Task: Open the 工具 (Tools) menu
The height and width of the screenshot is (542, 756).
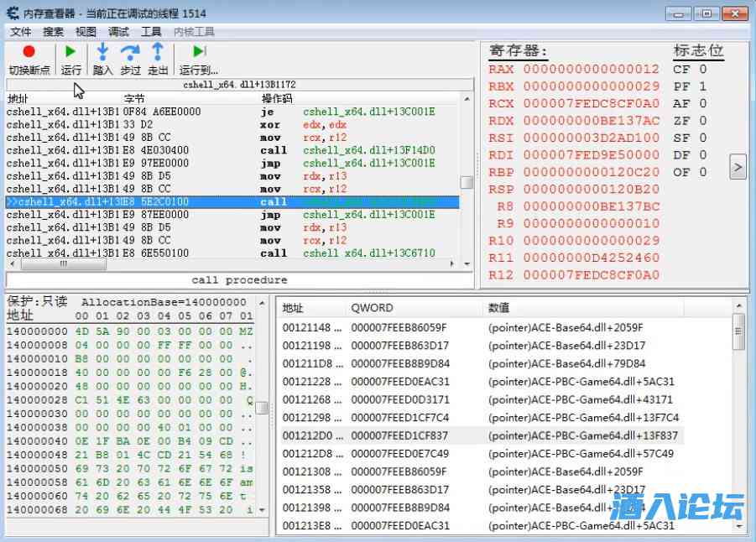Action: (151, 32)
